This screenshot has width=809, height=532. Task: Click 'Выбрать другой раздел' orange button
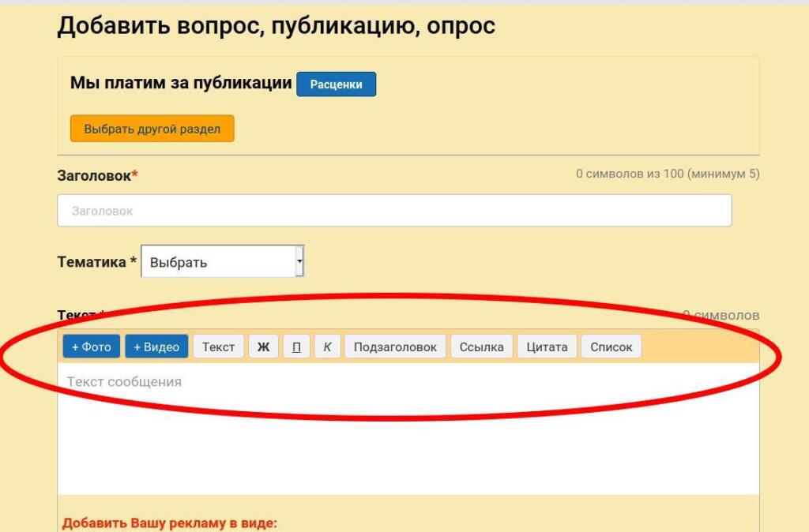[152, 129]
